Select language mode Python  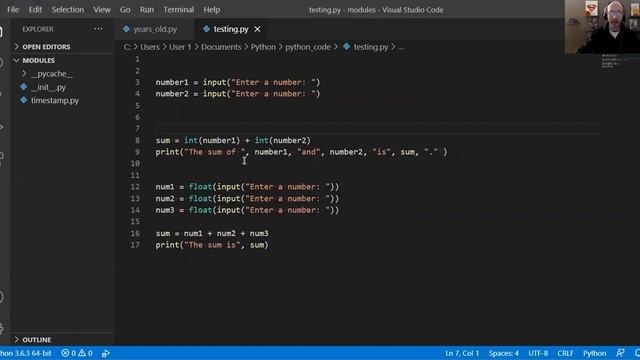[x=594, y=353]
